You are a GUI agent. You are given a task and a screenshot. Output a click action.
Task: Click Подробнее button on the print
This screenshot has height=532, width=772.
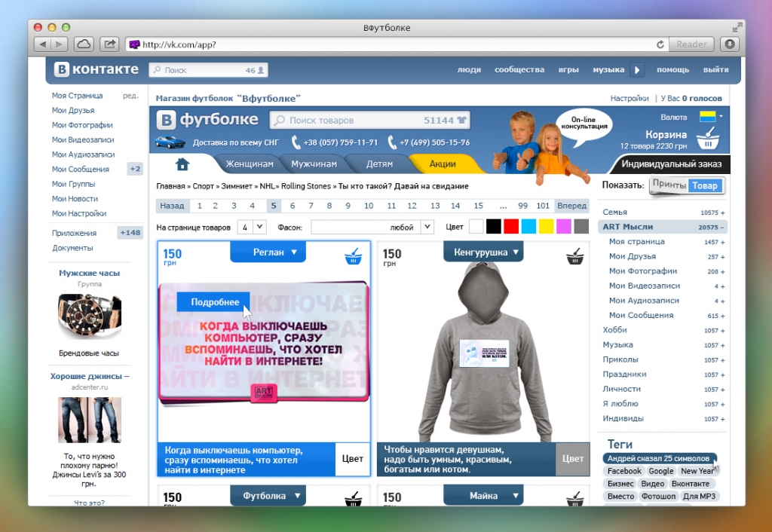pyautogui.click(x=215, y=301)
